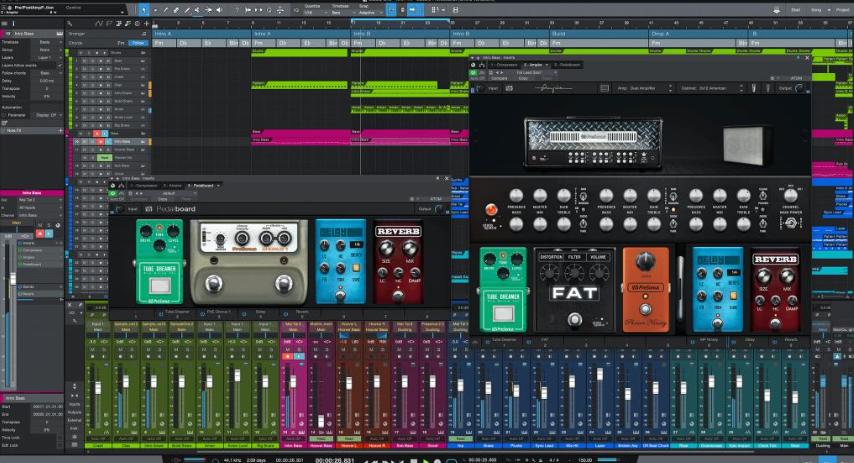Click the Reverb pedal footswitch in Pedalboard window
854x463 pixels.
398,296
